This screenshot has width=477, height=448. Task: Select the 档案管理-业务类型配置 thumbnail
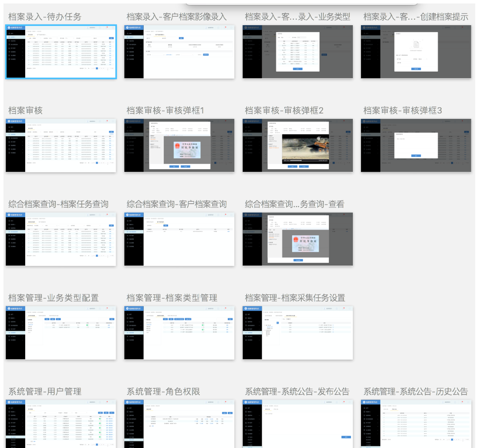point(61,333)
